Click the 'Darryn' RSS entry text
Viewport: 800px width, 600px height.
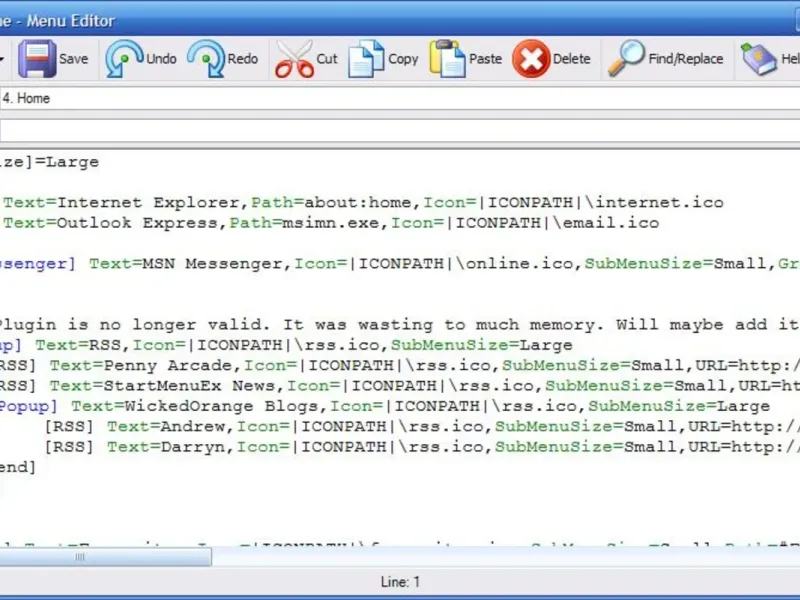[x=192, y=447]
